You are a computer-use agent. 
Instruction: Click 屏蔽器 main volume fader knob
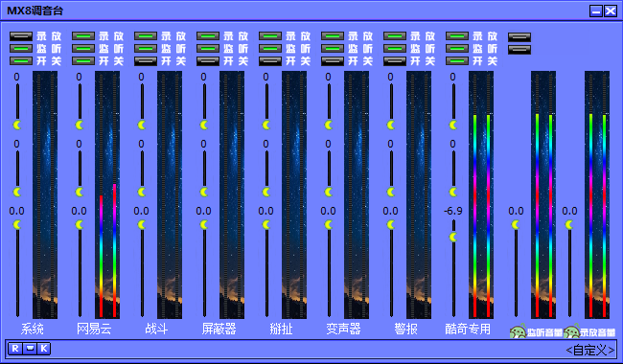click(x=204, y=225)
